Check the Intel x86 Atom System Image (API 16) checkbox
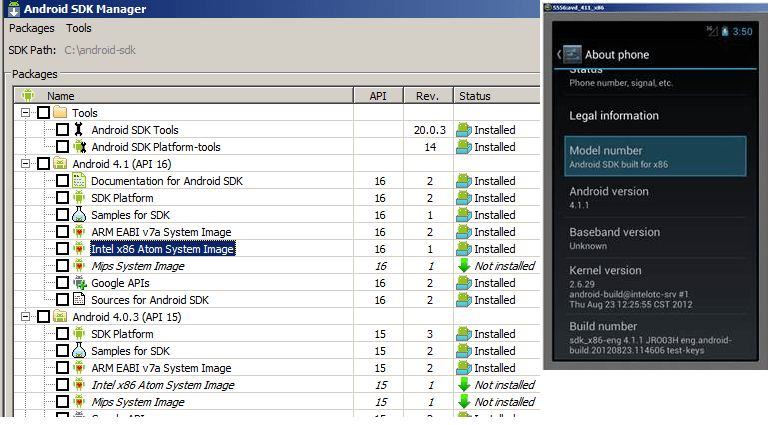 point(62,249)
